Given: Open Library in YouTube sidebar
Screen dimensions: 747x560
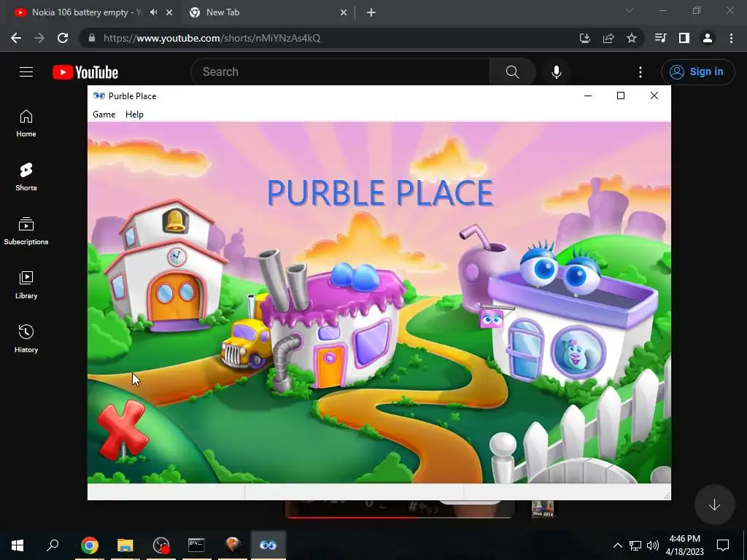Looking at the screenshot, I should click(26, 285).
